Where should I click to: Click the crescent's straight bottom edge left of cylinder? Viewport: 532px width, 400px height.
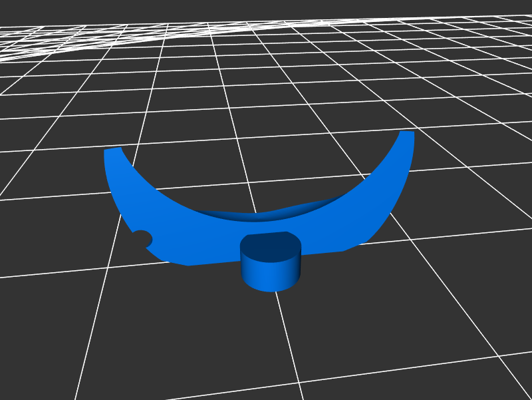(213, 262)
